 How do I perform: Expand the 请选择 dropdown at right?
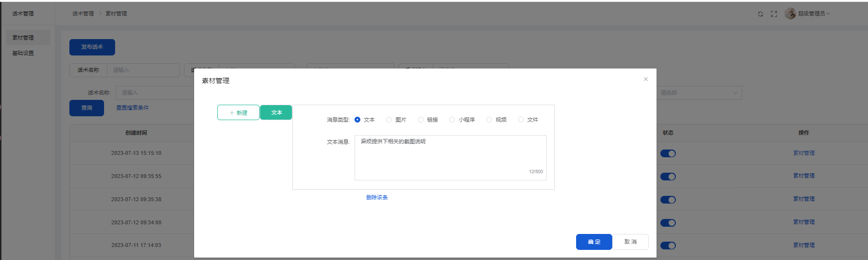[x=698, y=93]
